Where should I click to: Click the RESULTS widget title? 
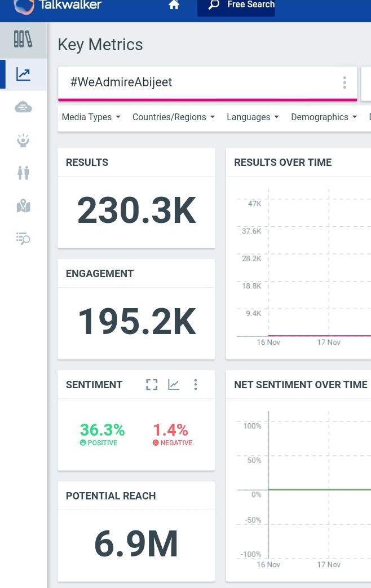(87, 163)
